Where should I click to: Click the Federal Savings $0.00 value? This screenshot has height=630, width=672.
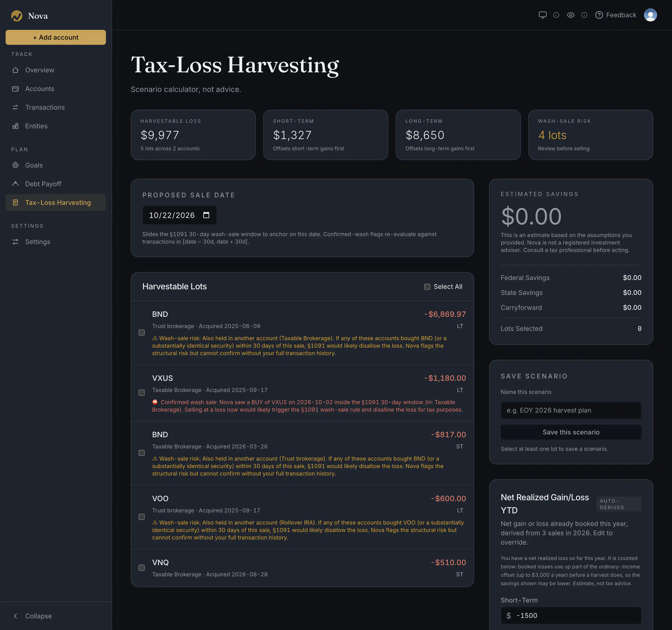[x=632, y=277]
